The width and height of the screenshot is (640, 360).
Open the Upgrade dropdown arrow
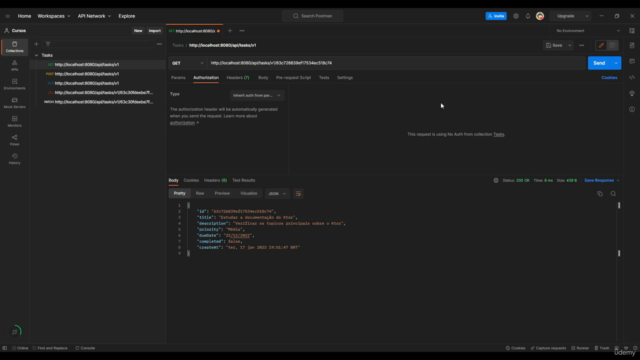(x=587, y=16)
